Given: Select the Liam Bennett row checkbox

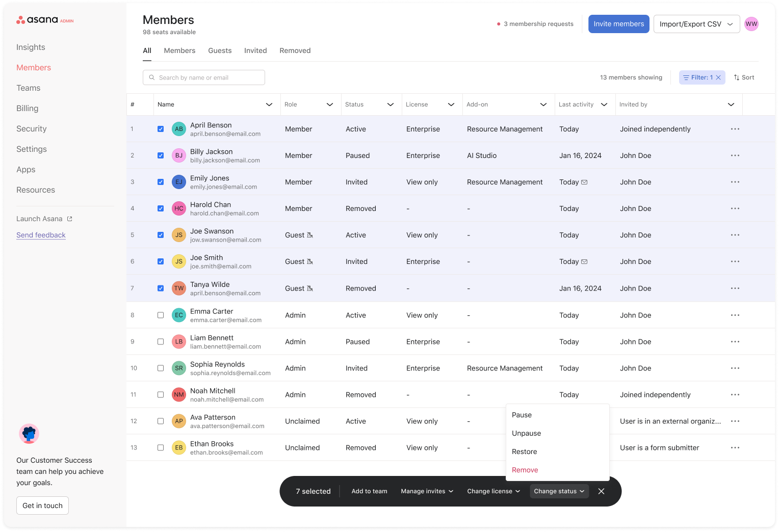Looking at the screenshot, I should click(161, 341).
